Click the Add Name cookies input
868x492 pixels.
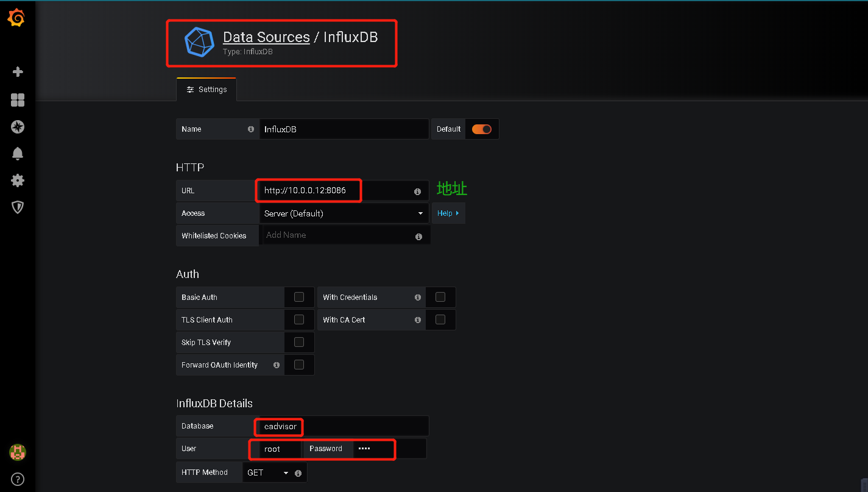344,235
